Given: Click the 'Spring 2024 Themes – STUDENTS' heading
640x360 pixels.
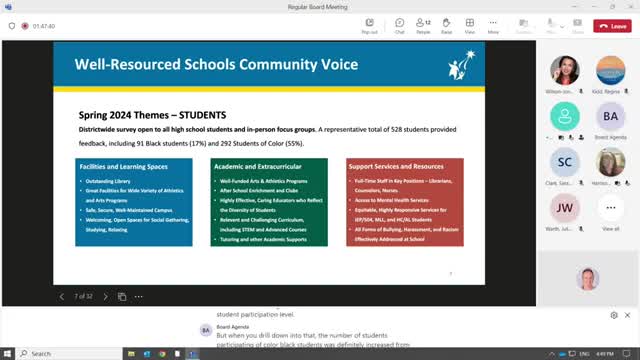Looking at the screenshot, I should click(x=152, y=115).
